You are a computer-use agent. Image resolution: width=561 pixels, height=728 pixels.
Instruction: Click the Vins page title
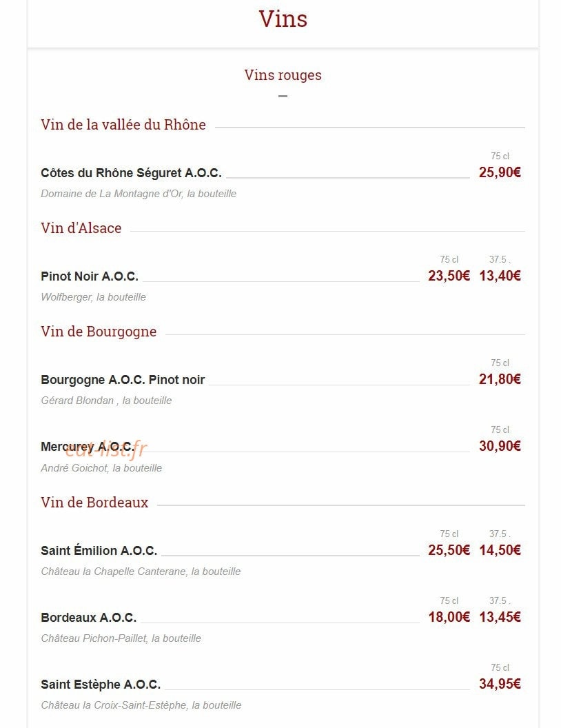pos(283,19)
